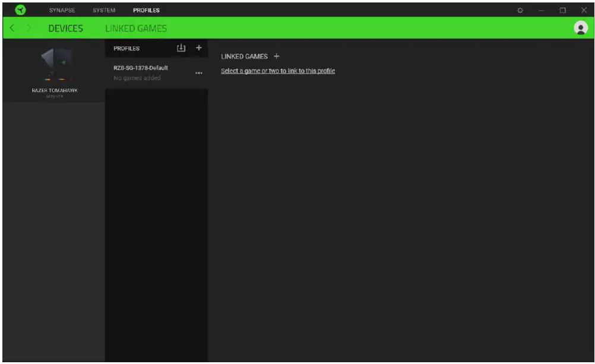This screenshot has width=595, height=364.
Task: Add a new profile with plus icon
Action: point(198,48)
